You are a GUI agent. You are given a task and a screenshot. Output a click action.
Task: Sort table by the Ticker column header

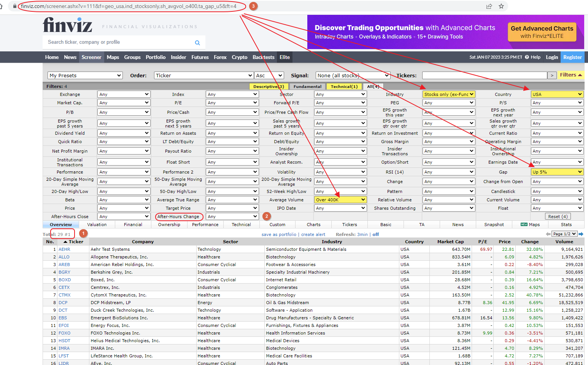click(73, 242)
